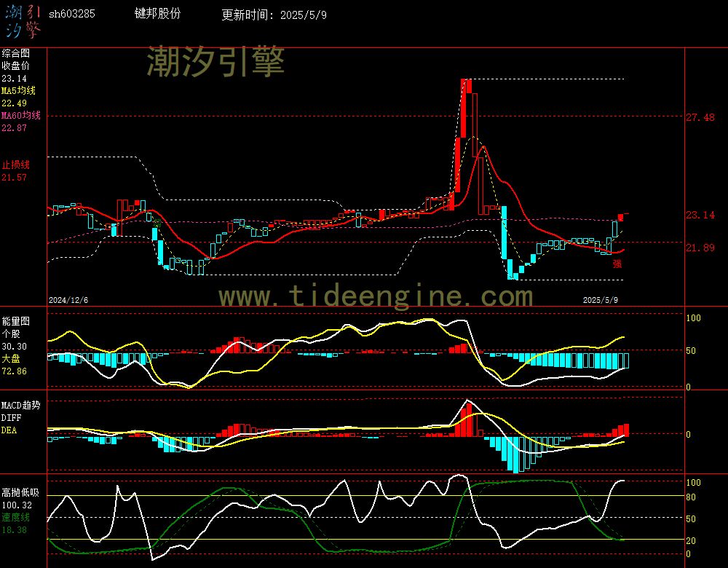
Task: Select the yellow 大盘 legend label
Action: (x=11, y=358)
